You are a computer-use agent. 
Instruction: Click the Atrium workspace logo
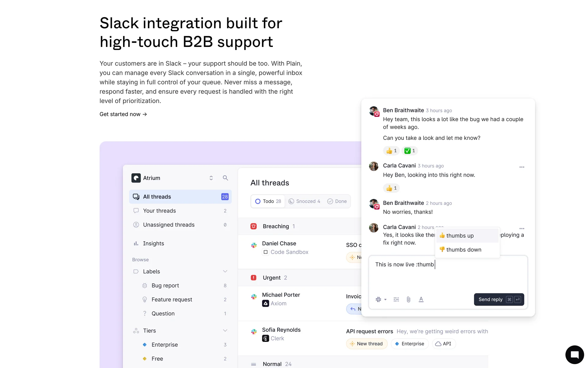[136, 178]
